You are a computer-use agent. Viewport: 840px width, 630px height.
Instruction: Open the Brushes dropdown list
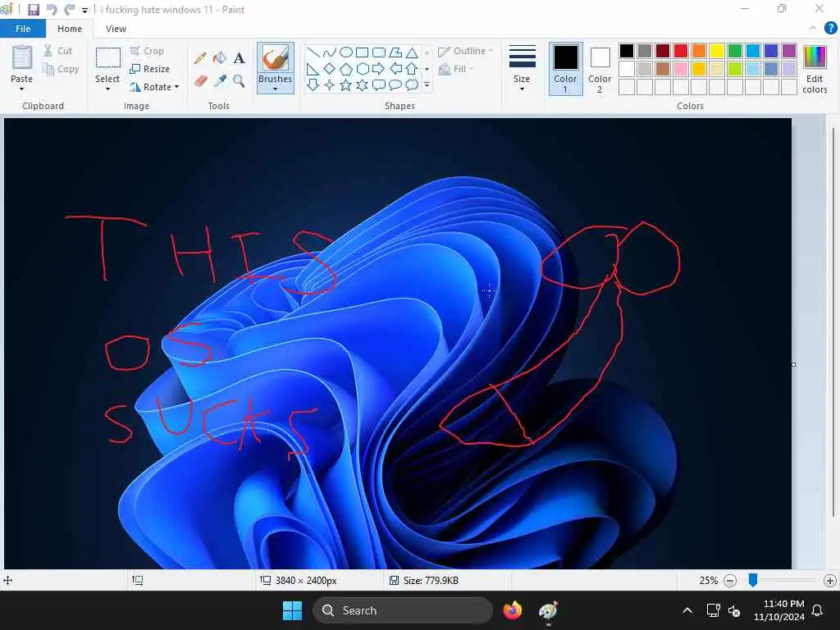tap(276, 89)
